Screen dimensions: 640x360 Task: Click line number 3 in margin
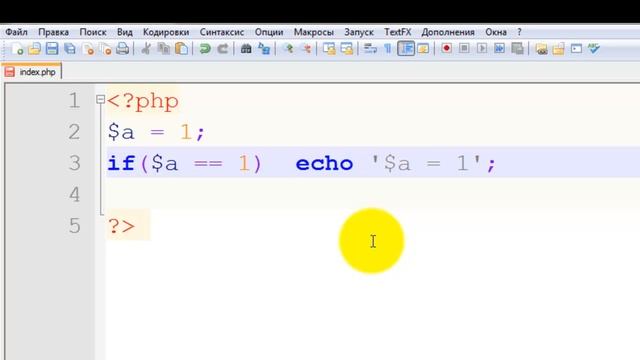[x=74, y=163]
